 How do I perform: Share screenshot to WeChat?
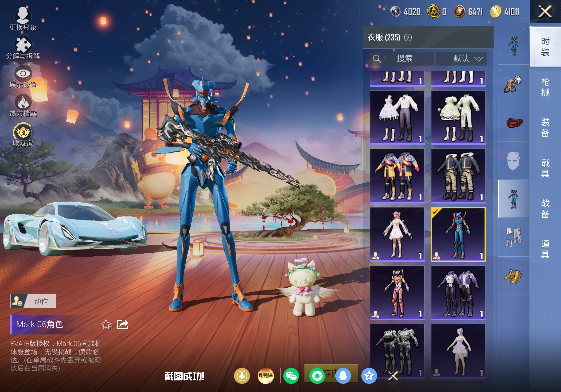291,376
